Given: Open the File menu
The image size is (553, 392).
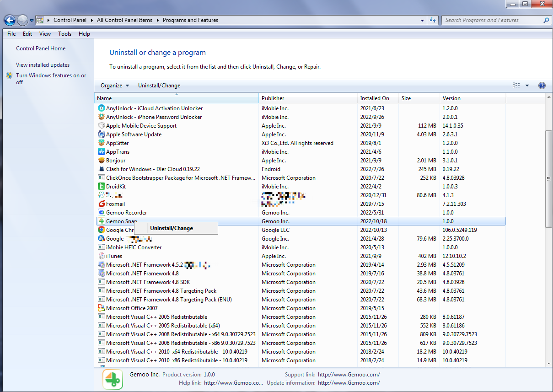Looking at the screenshot, I should click(x=11, y=34).
